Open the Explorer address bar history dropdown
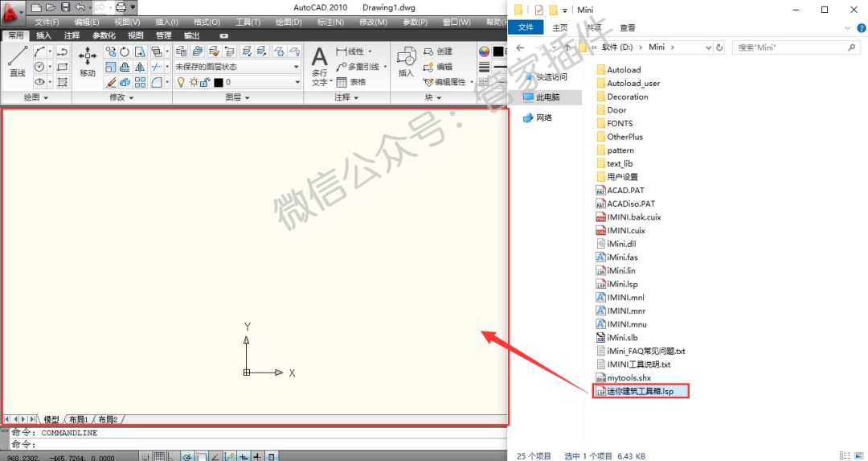868x461 pixels. pyautogui.click(x=708, y=47)
